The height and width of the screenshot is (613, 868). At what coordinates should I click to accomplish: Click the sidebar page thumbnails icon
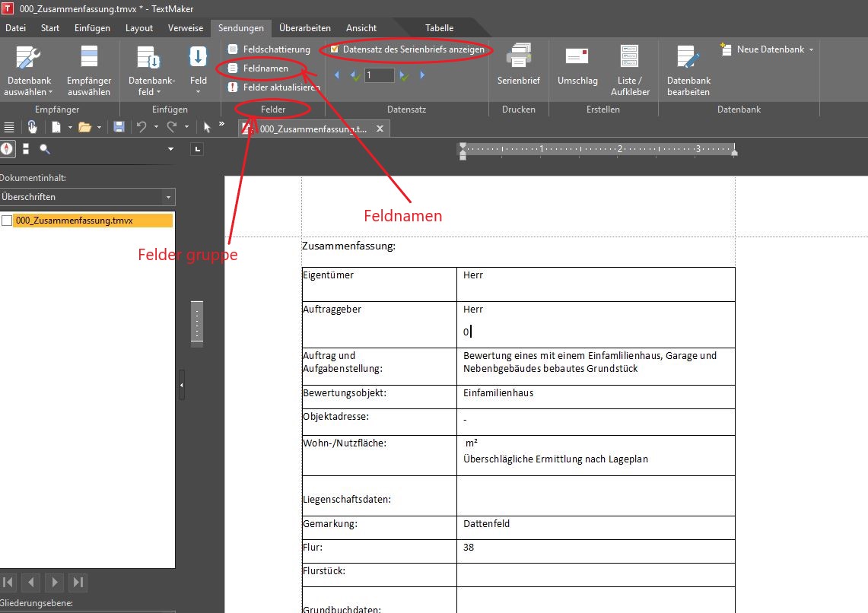coord(25,149)
